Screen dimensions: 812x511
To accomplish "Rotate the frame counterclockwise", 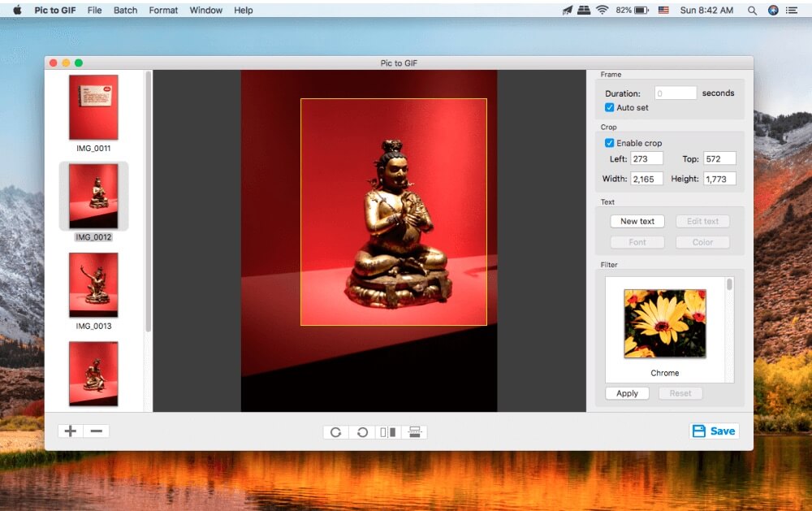I will tap(363, 432).
